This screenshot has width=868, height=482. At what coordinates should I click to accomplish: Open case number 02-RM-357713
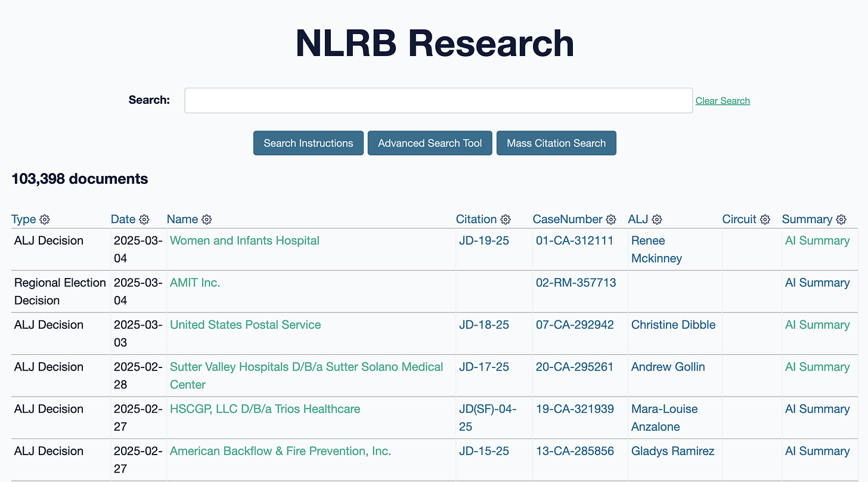(x=576, y=283)
